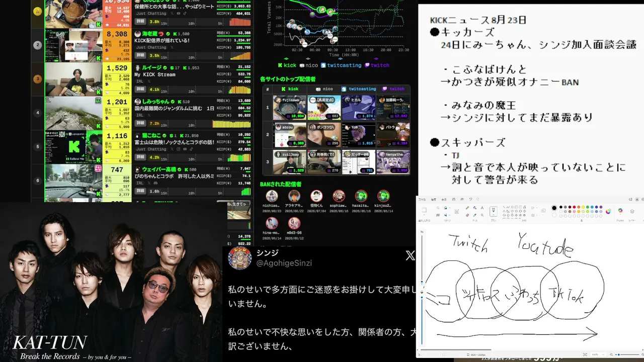Click the X logo on シンジ's post

(410, 256)
